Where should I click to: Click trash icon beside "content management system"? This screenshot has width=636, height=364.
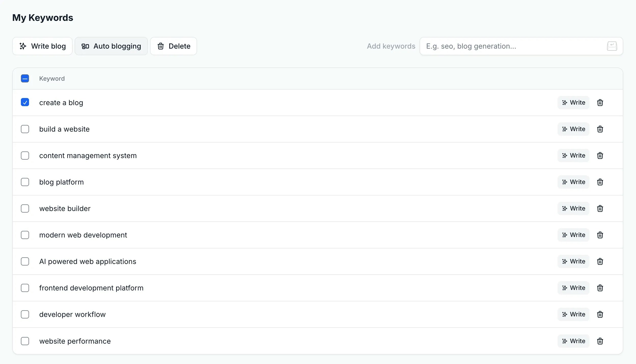600,156
